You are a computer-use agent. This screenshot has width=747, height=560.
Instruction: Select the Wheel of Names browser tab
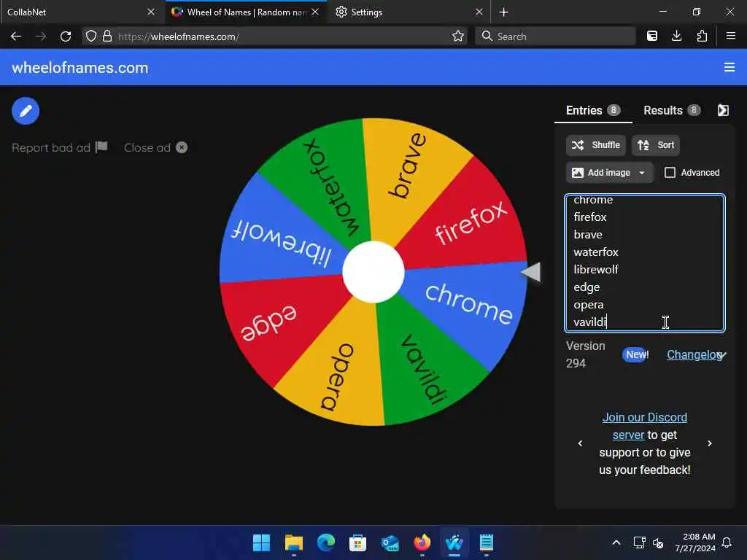pos(246,12)
